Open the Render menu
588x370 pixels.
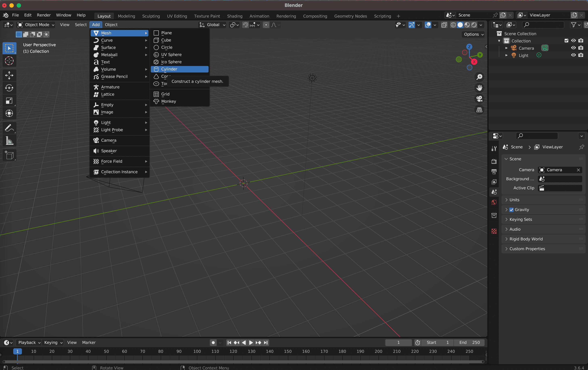click(44, 15)
